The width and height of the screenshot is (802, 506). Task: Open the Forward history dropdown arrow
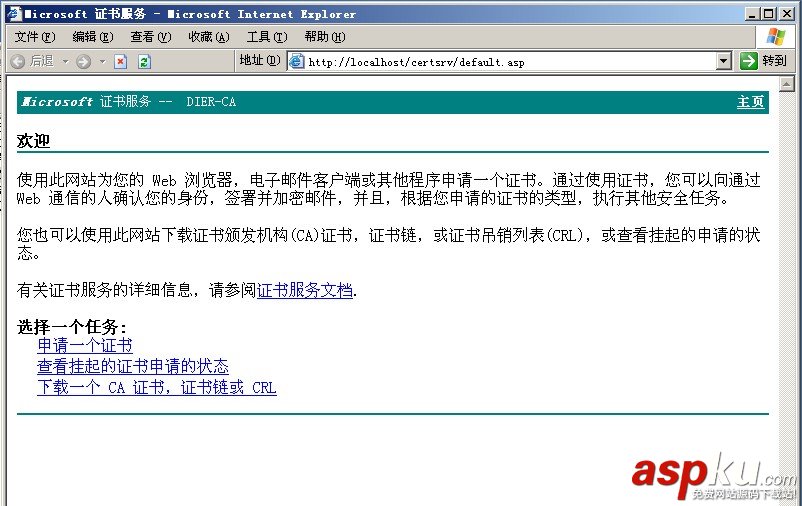pos(103,62)
